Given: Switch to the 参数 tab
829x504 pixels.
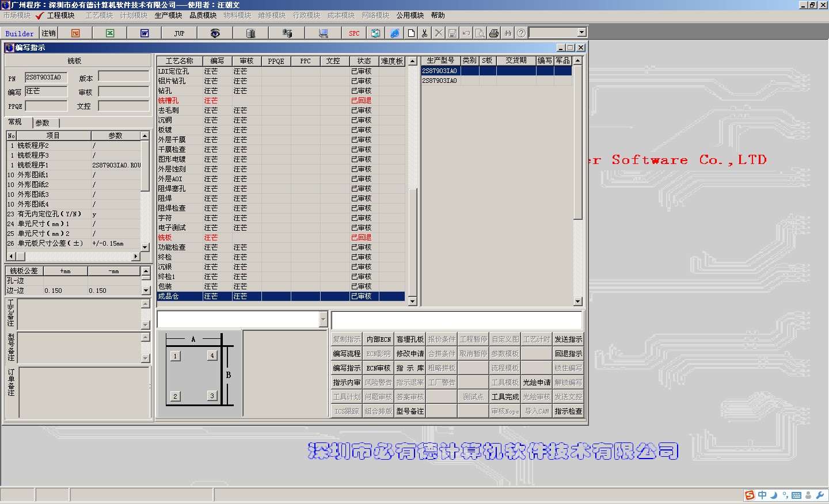Looking at the screenshot, I should [x=45, y=123].
